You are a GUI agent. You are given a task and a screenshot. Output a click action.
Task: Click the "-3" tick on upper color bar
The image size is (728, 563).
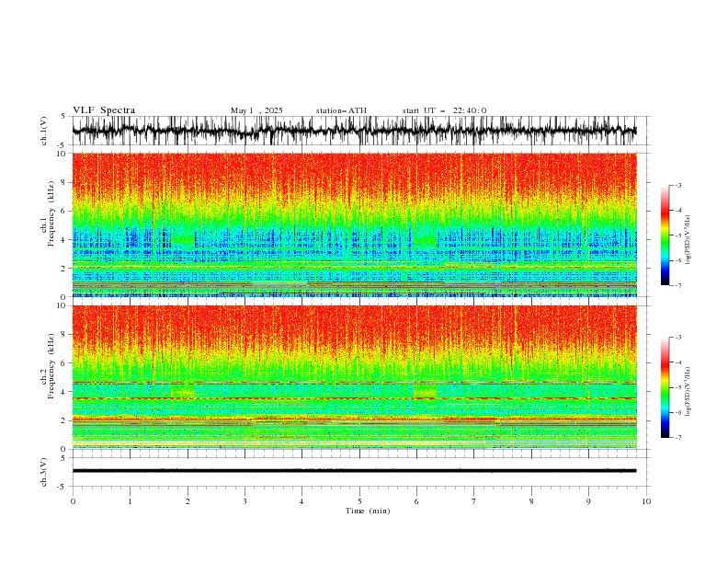[x=678, y=185]
